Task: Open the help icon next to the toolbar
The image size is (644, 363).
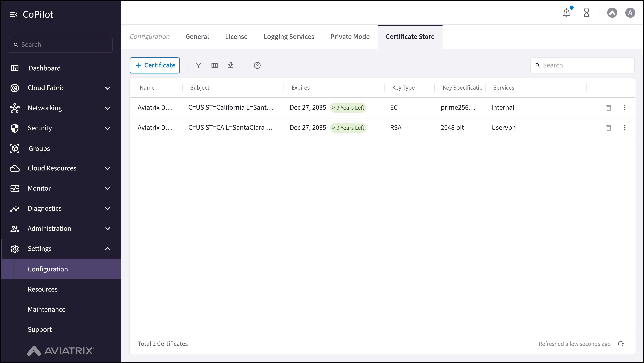Action: (x=257, y=65)
